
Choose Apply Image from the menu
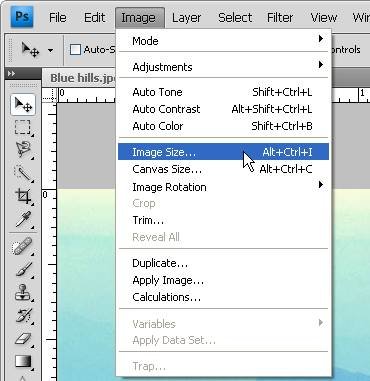223,280
